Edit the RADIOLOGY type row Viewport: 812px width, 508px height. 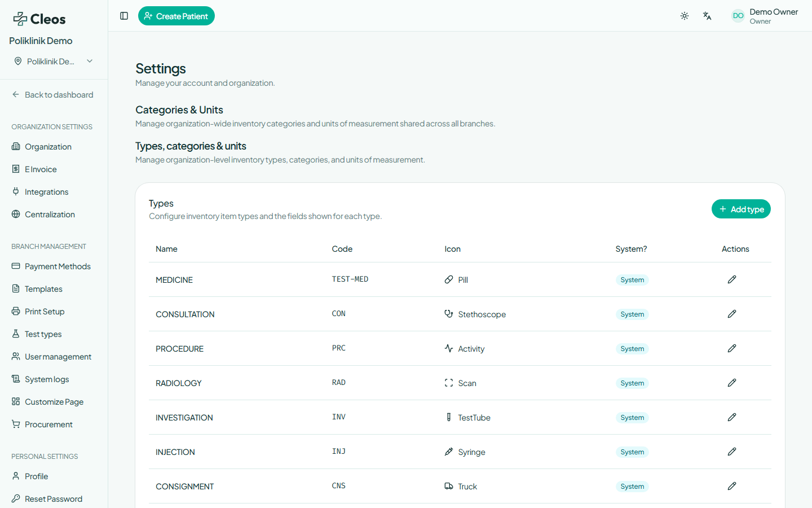732,383
